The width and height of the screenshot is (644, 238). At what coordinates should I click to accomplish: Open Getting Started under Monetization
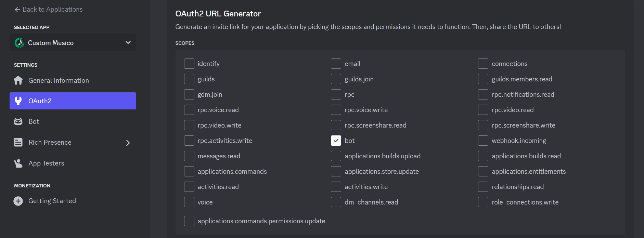(52, 201)
